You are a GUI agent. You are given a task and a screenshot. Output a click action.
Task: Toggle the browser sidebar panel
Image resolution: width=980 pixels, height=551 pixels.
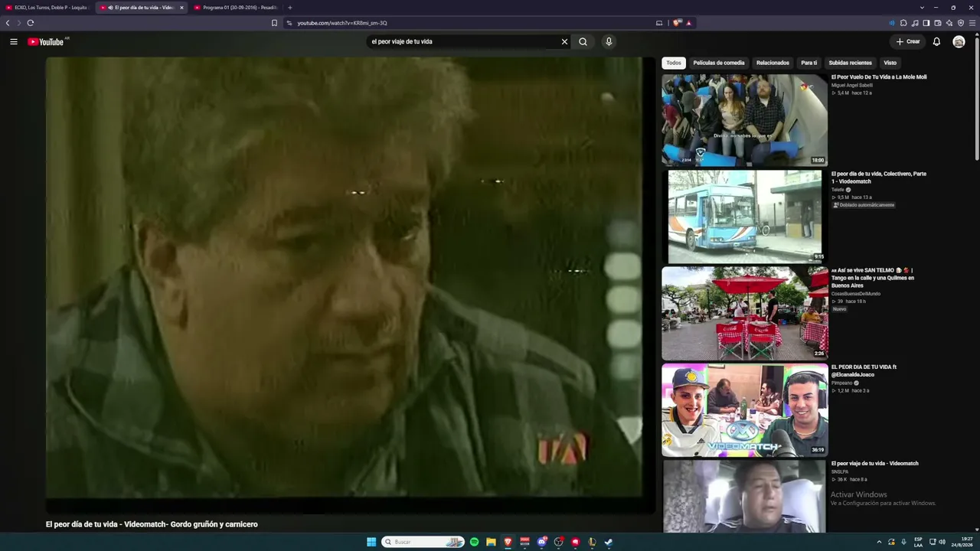(x=926, y=23)
